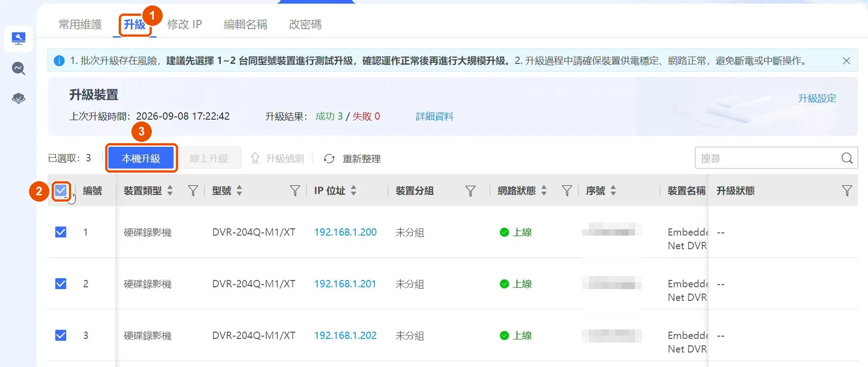This screenshot has height=367, width=868.
Task: Click the 編號 column header
Action: point(92,191)
